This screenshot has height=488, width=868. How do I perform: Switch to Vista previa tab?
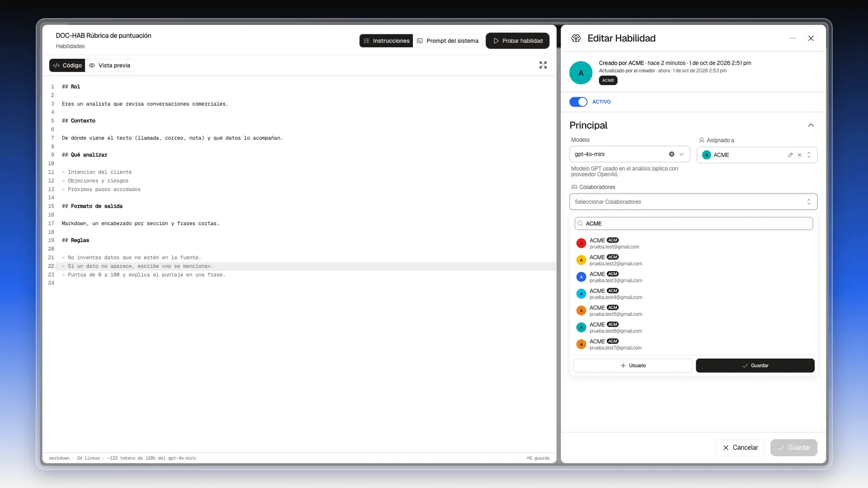[109, 66]
